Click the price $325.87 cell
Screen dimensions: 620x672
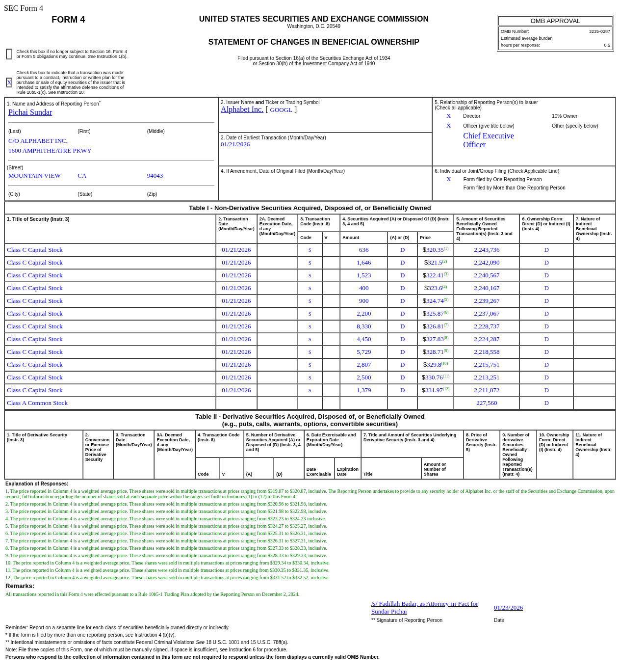coord(436,314)
